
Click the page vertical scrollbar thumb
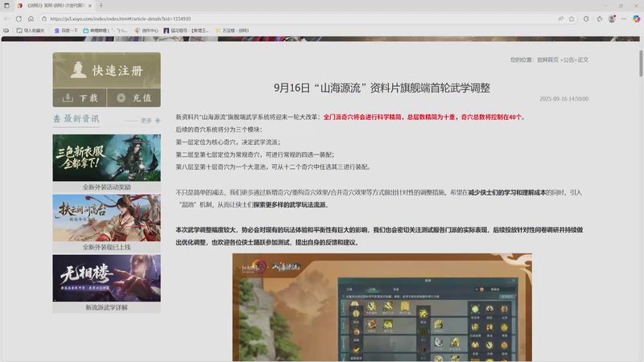pos(641,64)
